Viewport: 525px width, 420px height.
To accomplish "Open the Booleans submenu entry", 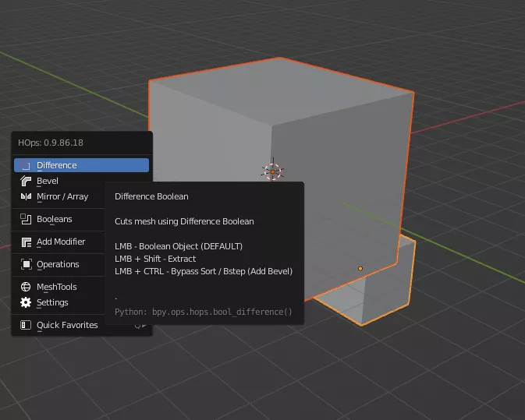I will 55,219.
